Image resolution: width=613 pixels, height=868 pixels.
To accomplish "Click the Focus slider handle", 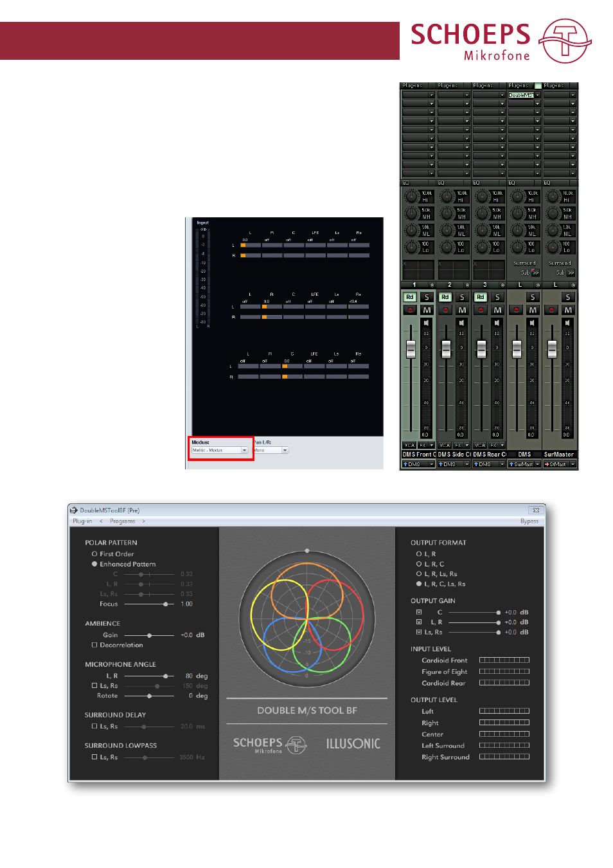I will [x=166, y=604].
